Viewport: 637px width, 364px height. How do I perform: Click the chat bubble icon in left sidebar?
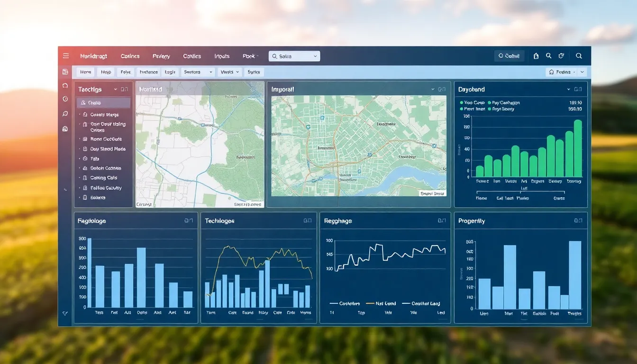[x=65, y=114]
